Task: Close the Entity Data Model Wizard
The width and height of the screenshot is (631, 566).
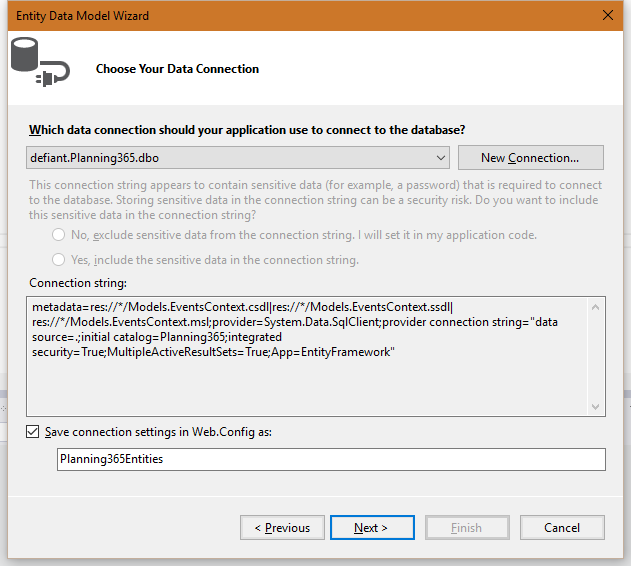Action: (x=608, y=15)
